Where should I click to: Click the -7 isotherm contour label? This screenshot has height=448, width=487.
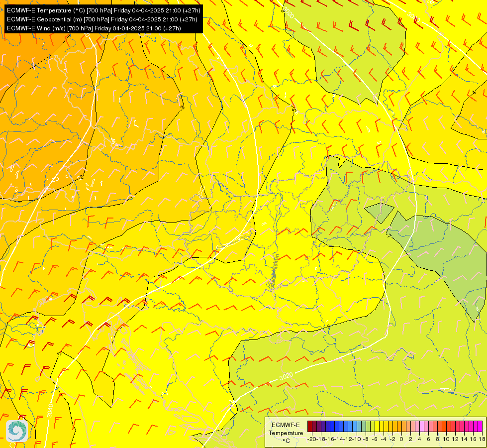coord(389,235)
